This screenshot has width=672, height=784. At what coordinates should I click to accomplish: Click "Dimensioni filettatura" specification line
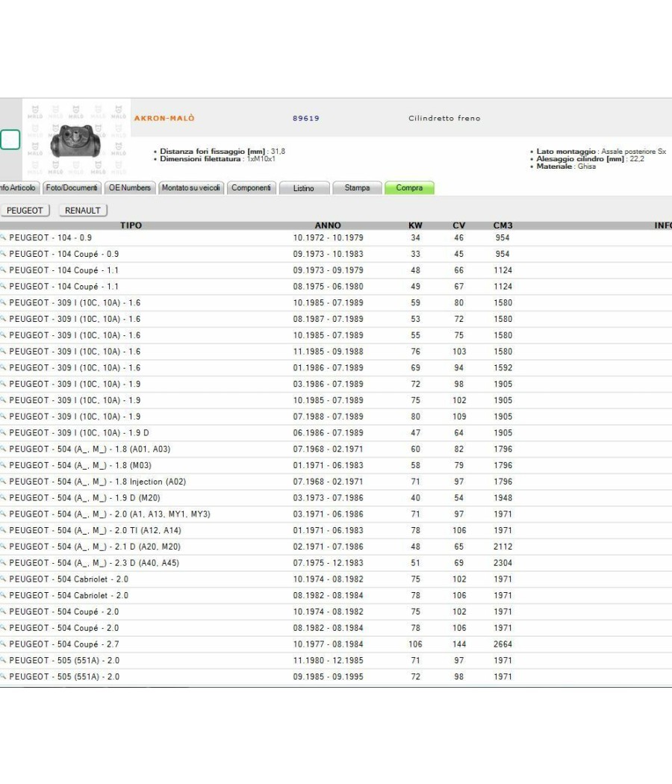coord(217,159)
